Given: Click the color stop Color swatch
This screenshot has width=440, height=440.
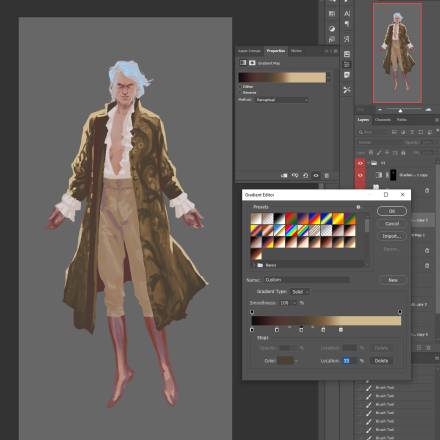Looking at the screenshot, I should [x=286, y=361].
